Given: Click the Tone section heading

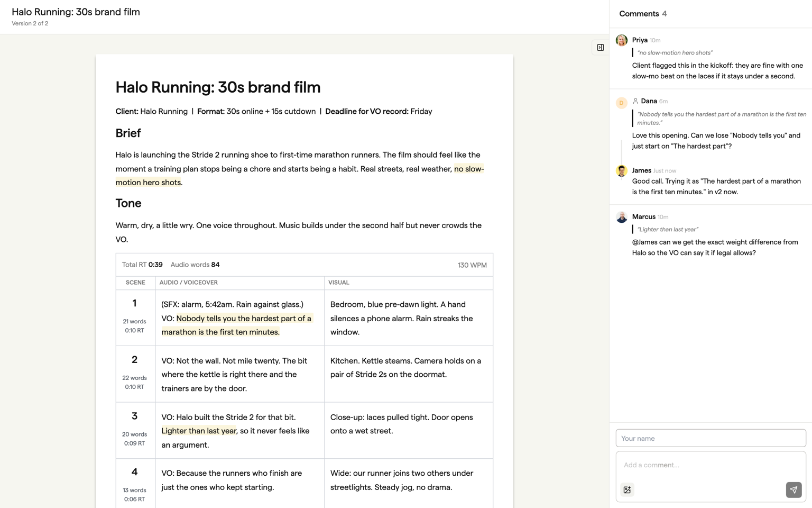Looking at the screenshot, I should pos(128,203).
